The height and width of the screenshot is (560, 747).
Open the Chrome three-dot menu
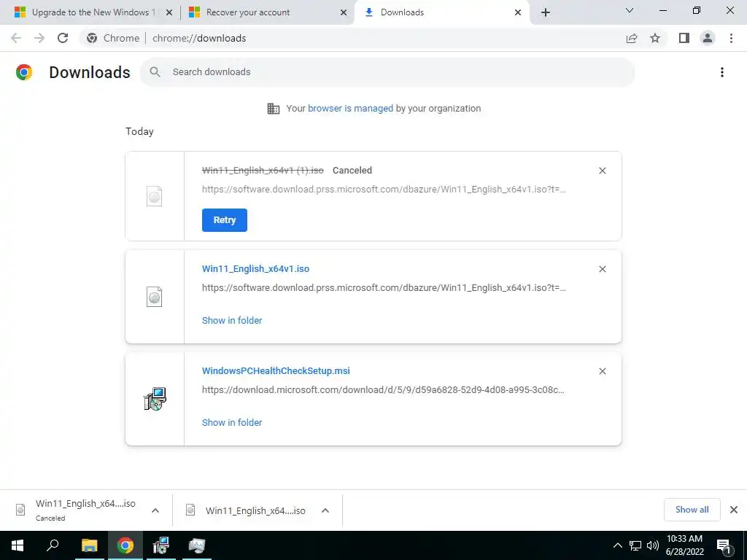[x=731, y=38]
